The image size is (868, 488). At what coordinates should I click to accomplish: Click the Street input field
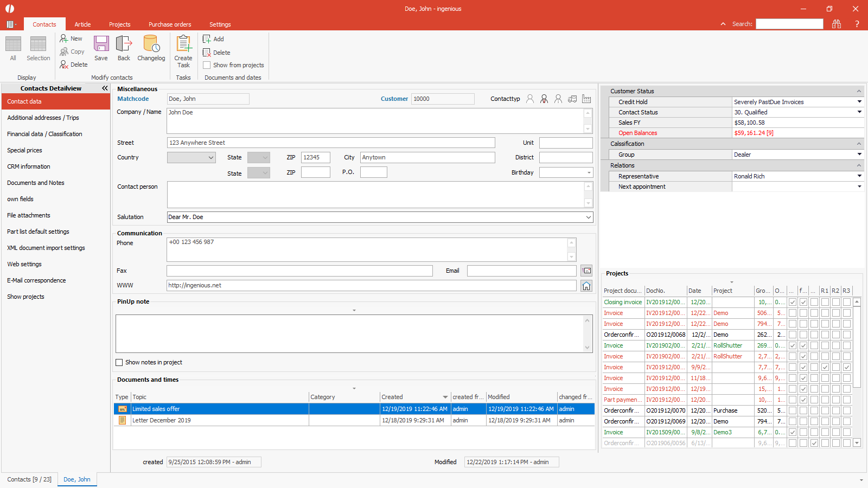(331, 143)
